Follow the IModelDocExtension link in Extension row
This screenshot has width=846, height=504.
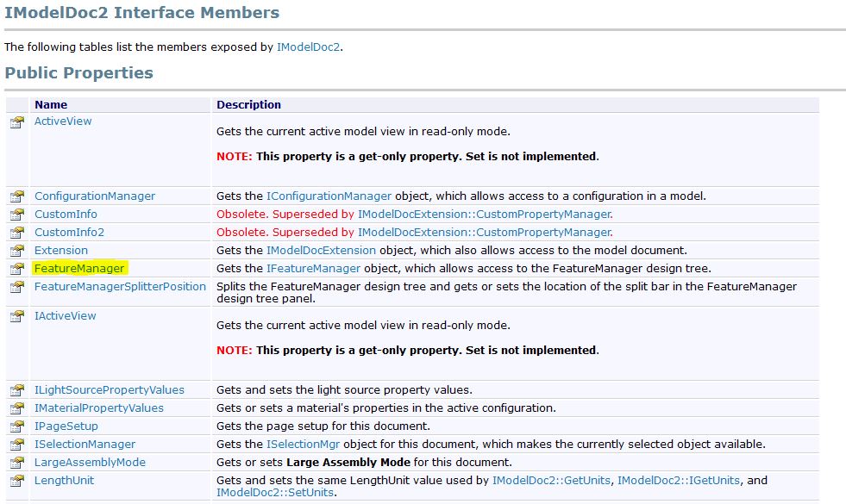321,251
